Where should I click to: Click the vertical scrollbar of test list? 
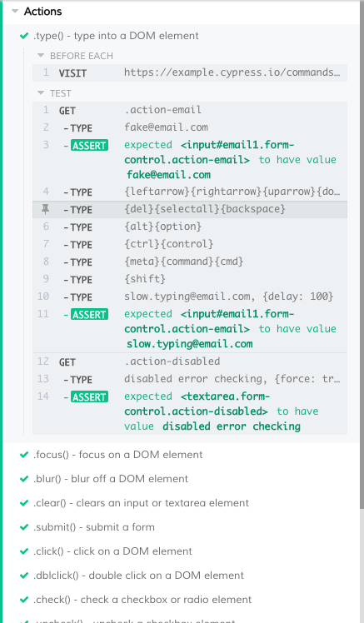point(362,254)
